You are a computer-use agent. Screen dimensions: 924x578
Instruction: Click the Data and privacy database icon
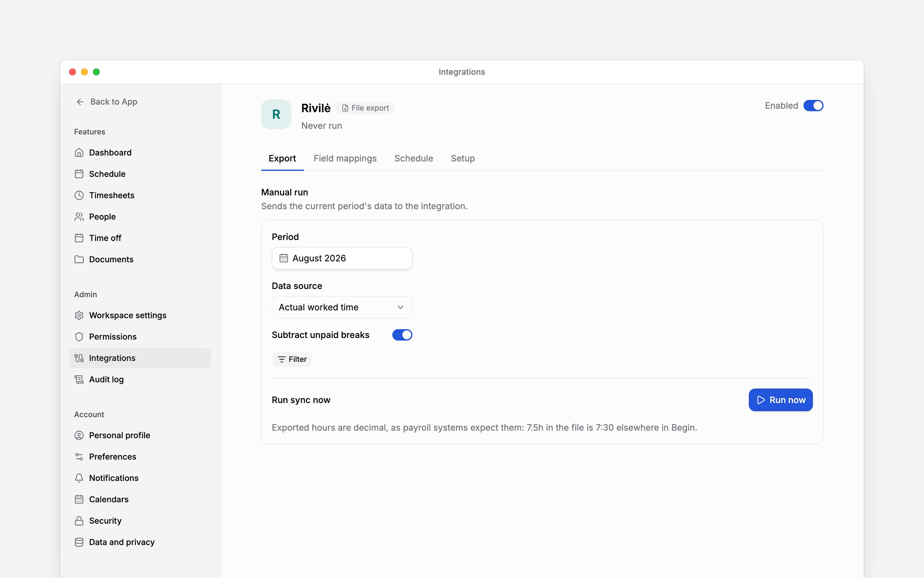79,543
